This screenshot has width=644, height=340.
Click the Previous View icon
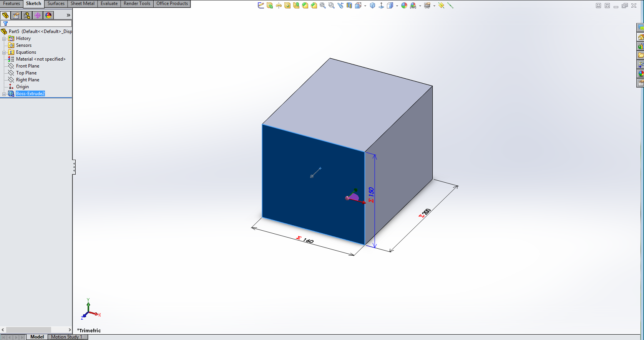click(340, 5)
